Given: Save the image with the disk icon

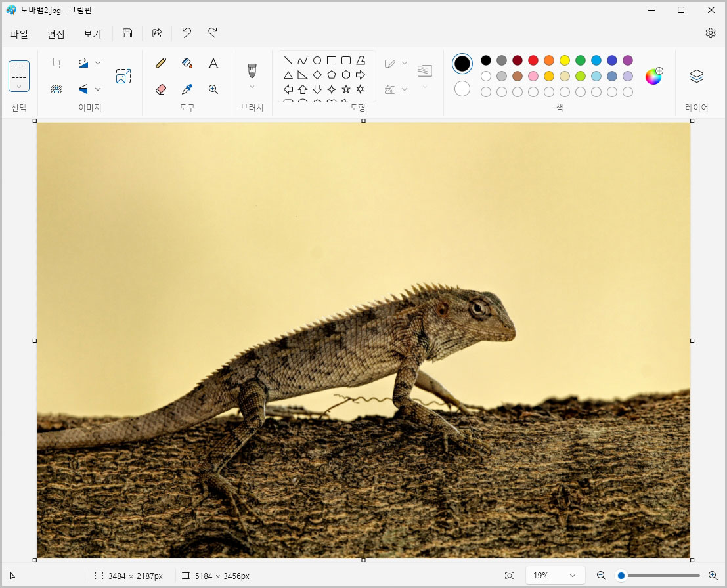Looking at the screenshot, I should point(127,33).
